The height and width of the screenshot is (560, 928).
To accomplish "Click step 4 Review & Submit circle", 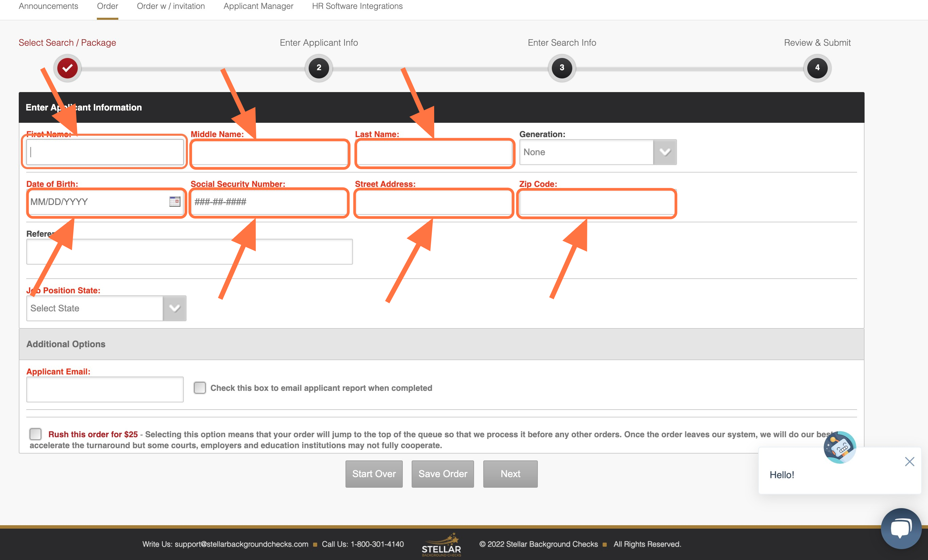I will coord(817,68).
